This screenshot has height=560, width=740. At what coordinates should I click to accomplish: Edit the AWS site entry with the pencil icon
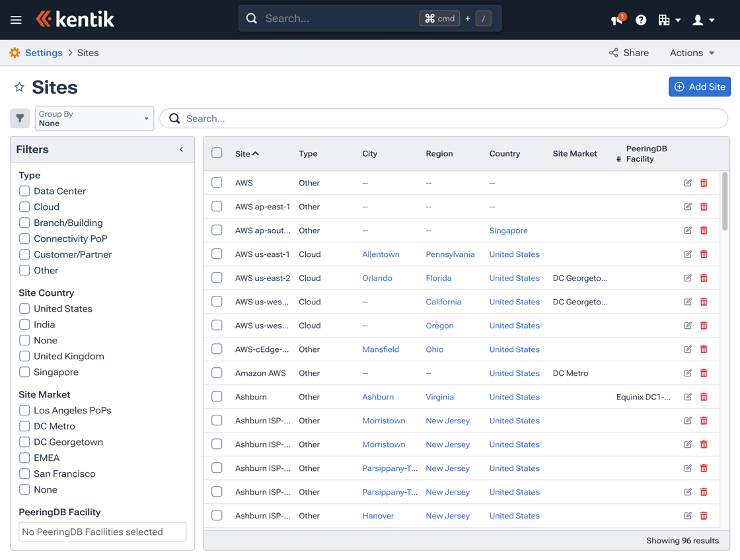click(687, 182)
